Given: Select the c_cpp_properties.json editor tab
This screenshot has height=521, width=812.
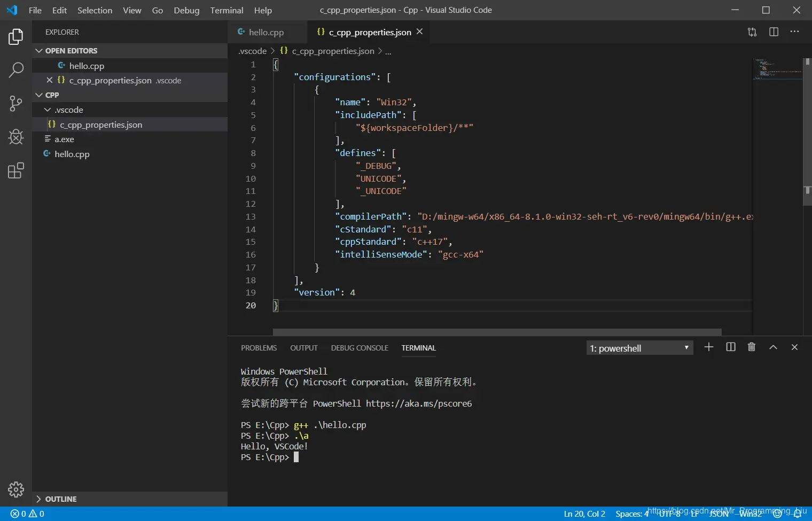Looking at the screenshot, I should 369,32.
